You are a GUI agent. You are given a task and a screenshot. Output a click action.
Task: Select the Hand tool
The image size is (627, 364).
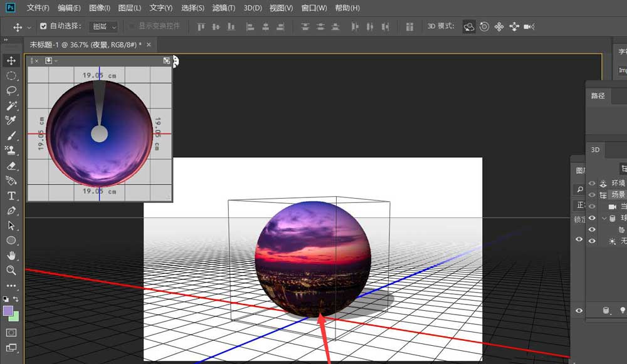coord(11,256)
